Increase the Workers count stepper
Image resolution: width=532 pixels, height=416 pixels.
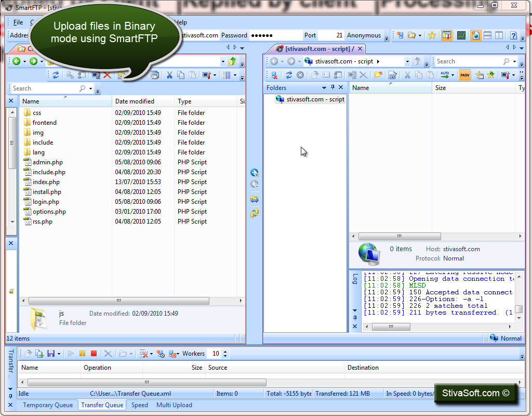pos(225,351)
